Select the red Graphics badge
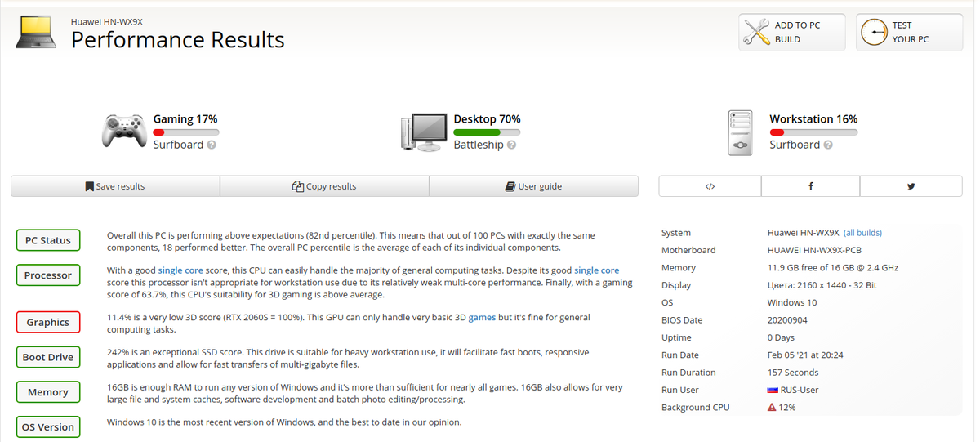This screenshot has width=980, height=442. (x=48, y=322)
